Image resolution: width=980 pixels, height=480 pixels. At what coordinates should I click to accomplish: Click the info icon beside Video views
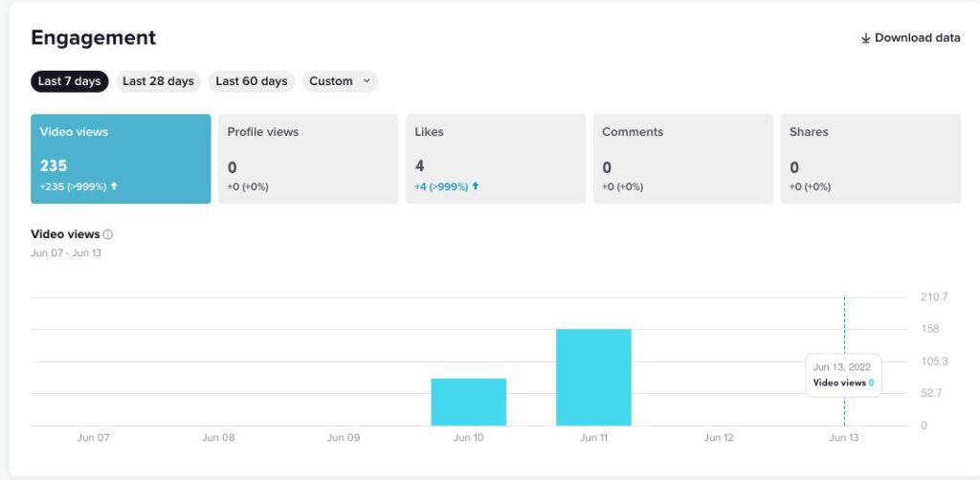tap(108, 234)
